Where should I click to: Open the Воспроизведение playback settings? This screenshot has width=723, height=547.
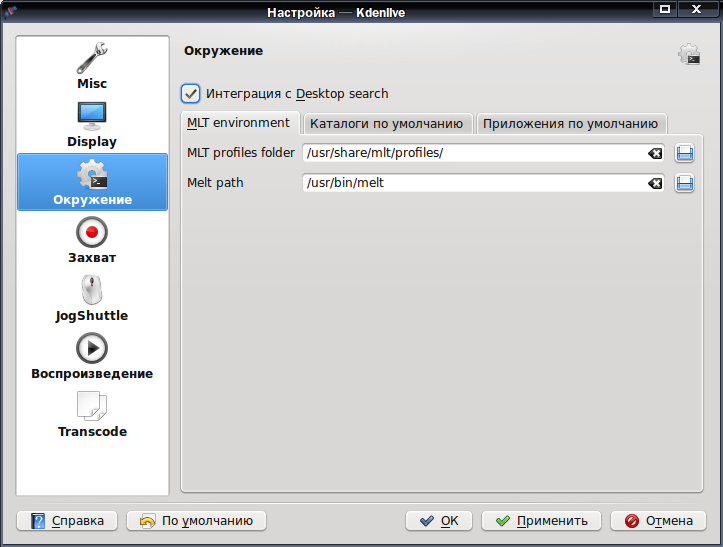pos(92,357)
